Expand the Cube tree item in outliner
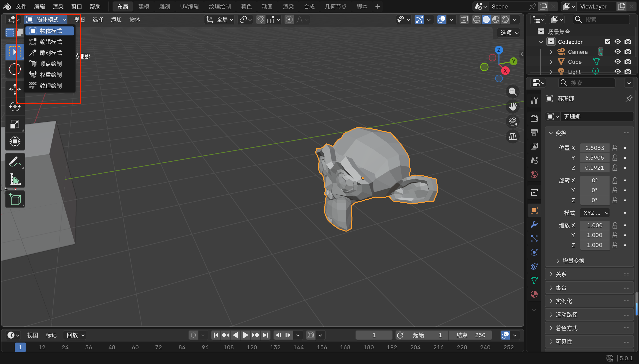This screenshot has width=639, height=364. click(551, 62)
